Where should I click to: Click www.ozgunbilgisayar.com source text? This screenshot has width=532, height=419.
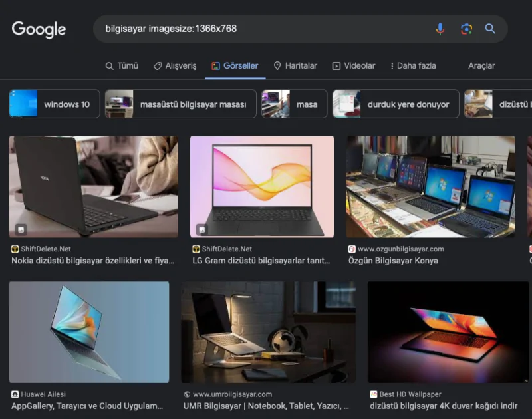[x=401, y=249]
